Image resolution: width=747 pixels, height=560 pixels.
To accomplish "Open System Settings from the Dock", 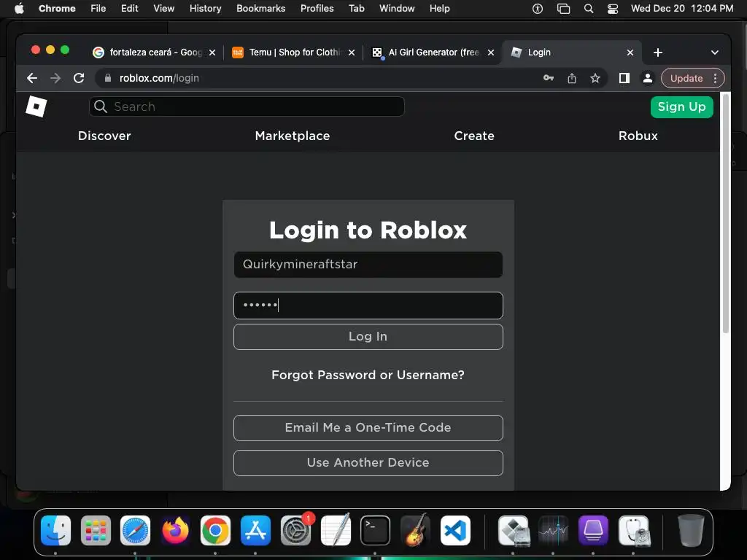I will coord(295,530).
